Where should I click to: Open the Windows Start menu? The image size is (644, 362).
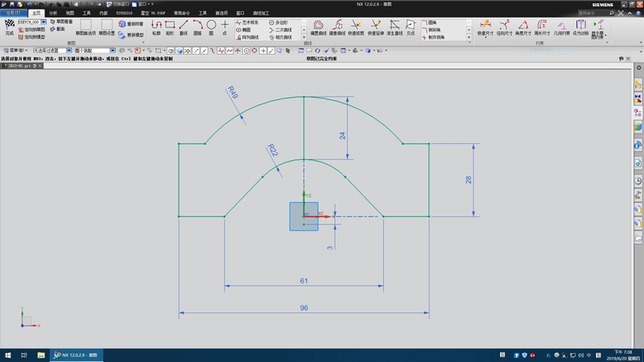click(6, 355)
